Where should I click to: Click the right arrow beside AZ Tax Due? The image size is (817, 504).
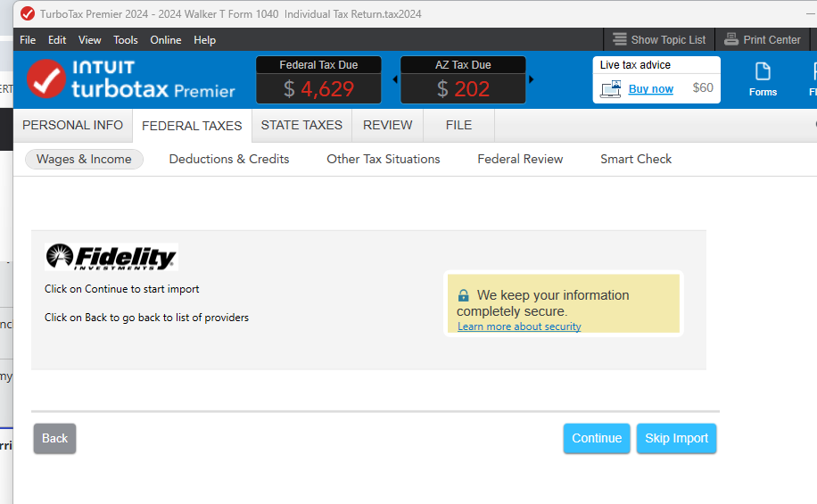(531, 79)
